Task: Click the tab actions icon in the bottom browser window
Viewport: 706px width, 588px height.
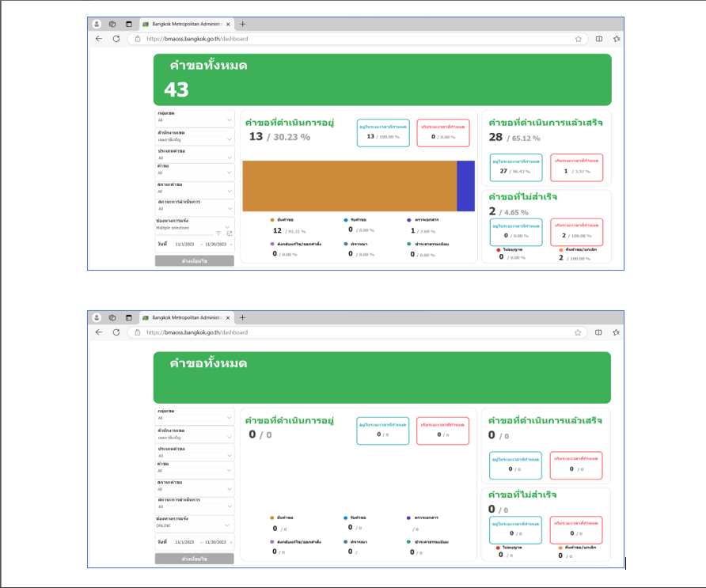Action: click(128, 317)
